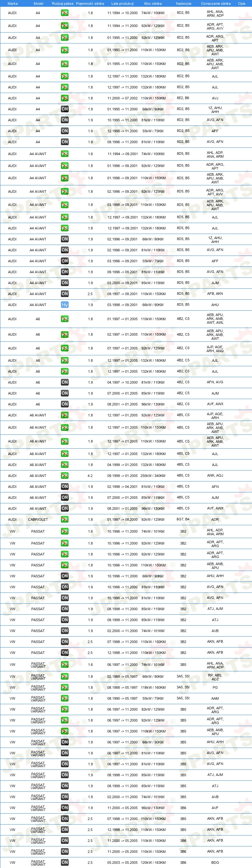Click the Nadwozie column header
This screenshot has height=868, width=252.
coord(183,4)
